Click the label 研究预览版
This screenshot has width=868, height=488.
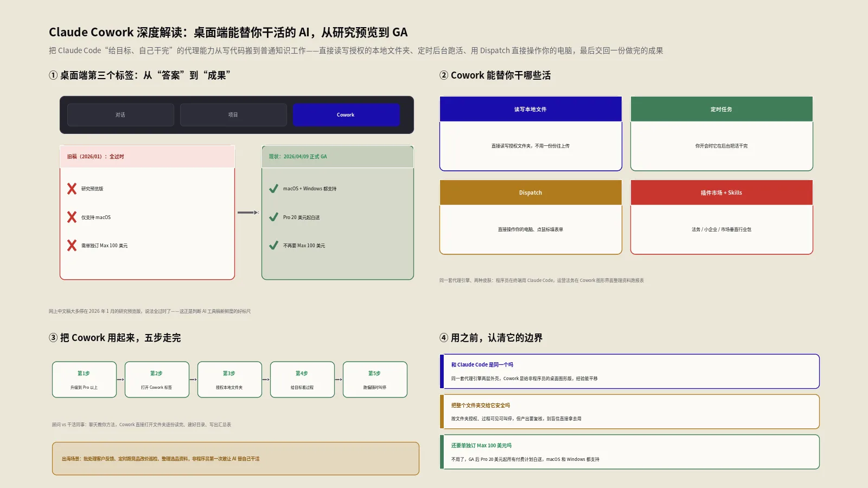pyautogui.click(x=92, y=189)
